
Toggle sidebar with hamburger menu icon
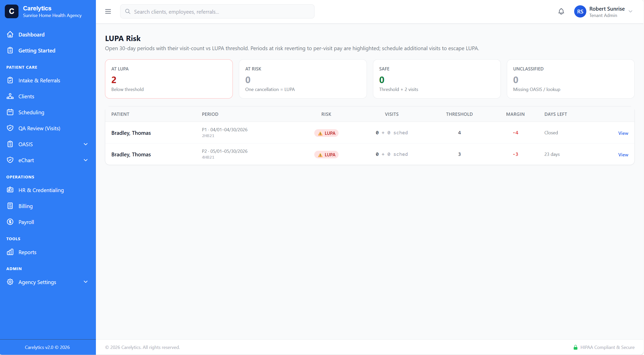pos(108,11)
